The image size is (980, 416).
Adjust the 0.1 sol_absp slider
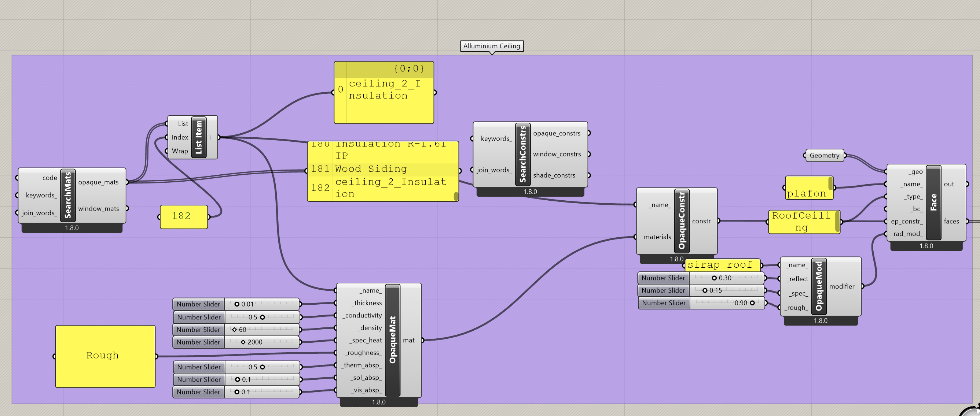pyautogui.click(x=236, y=379)
